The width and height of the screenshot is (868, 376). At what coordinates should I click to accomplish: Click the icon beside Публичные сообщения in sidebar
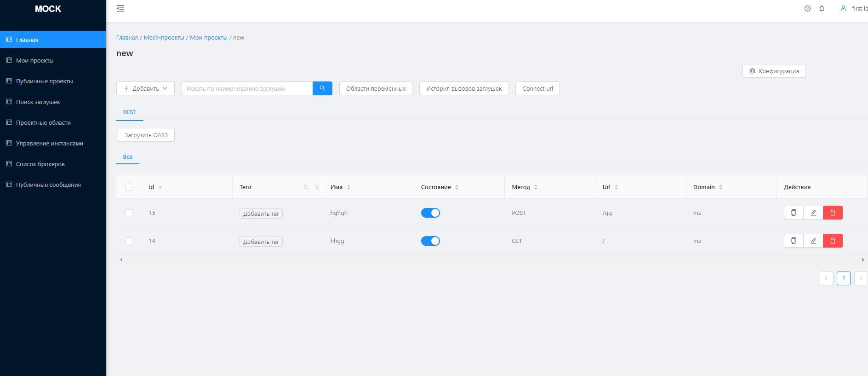point(9,185)
